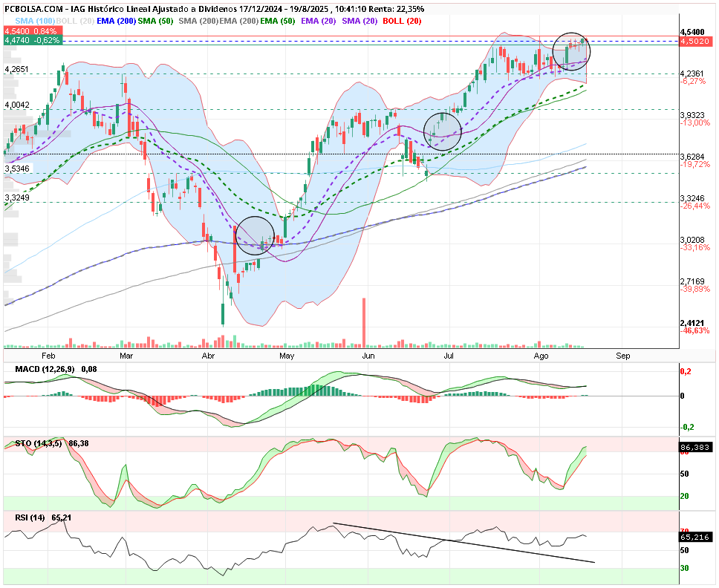Click the 2,4121 price axis label
This screenshot has height=588, width=719.
pyautogui.click(x=692, y=323)
